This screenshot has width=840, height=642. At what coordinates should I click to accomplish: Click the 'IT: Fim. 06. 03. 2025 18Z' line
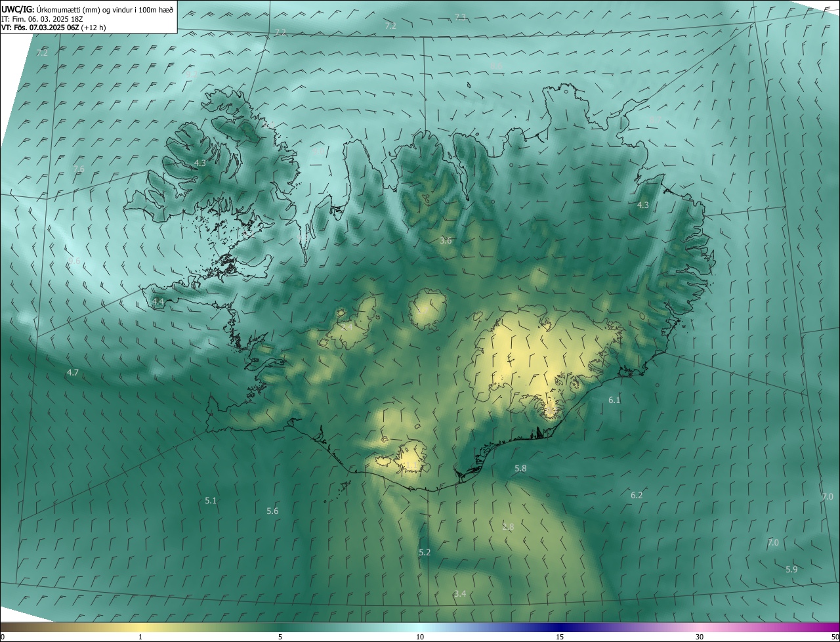coord(41,18)
